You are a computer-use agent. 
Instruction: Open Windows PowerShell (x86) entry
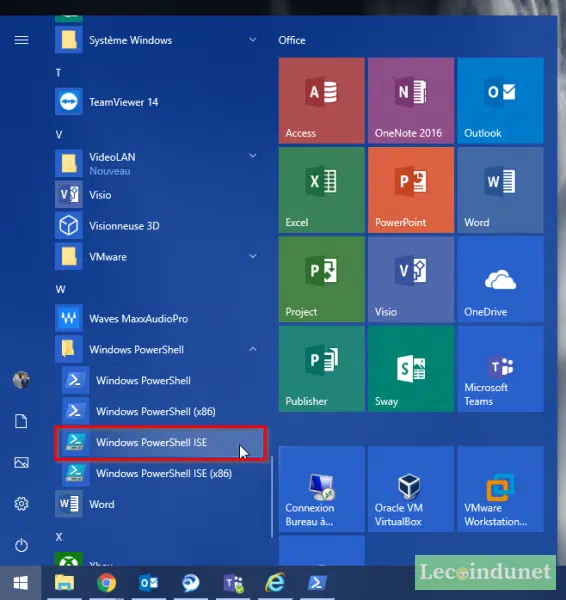tap(163, 412)
